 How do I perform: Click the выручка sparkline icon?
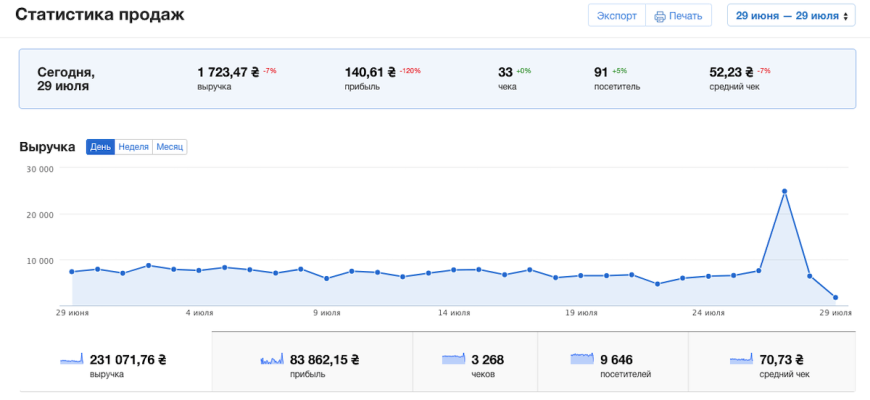[x=71, y=359]
